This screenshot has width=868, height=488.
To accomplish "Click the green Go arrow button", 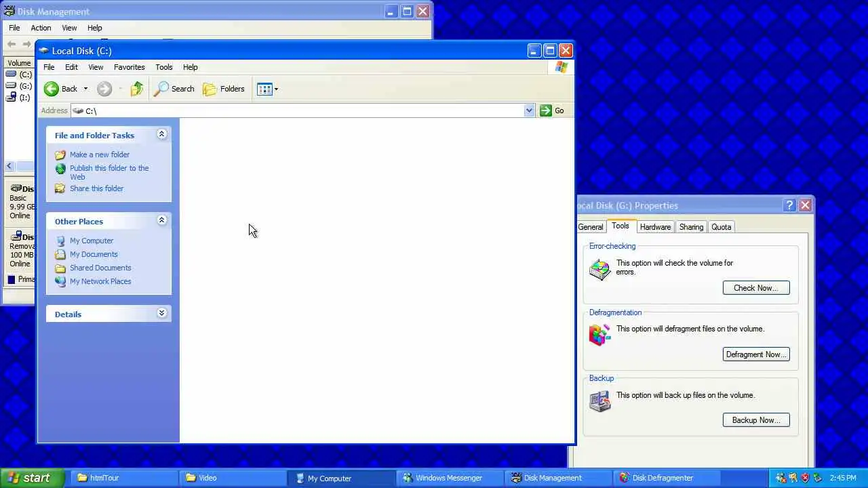I will [x=546, y=110].
